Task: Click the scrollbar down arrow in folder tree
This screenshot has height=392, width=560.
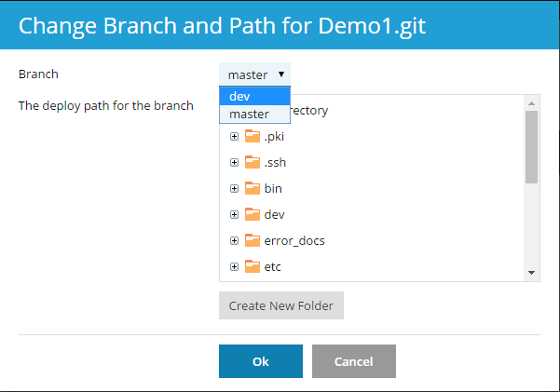Action: [532, 272]
